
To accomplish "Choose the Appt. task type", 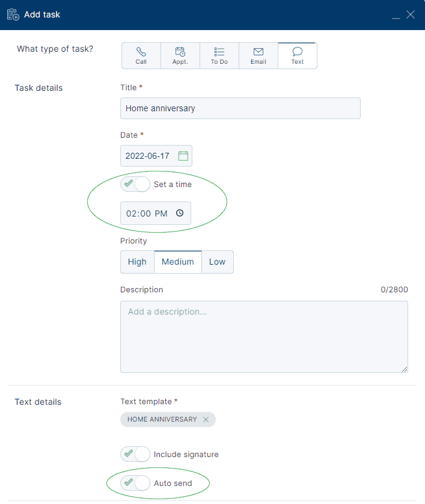I will 180,56.
